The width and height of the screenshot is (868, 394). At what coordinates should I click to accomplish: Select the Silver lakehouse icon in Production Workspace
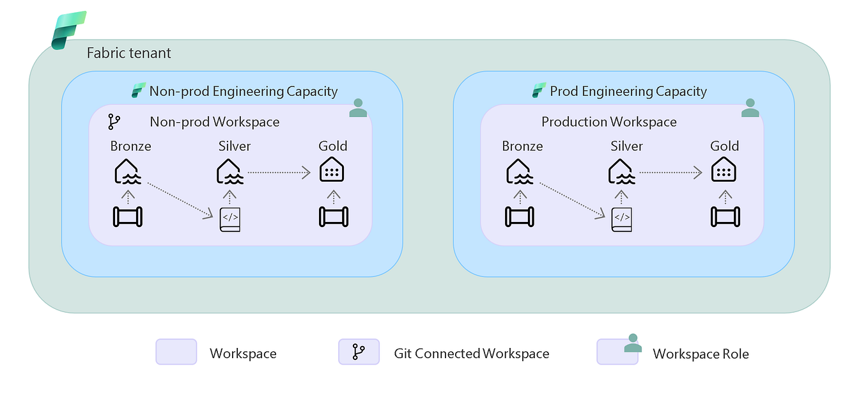click(x=621, y=170)
